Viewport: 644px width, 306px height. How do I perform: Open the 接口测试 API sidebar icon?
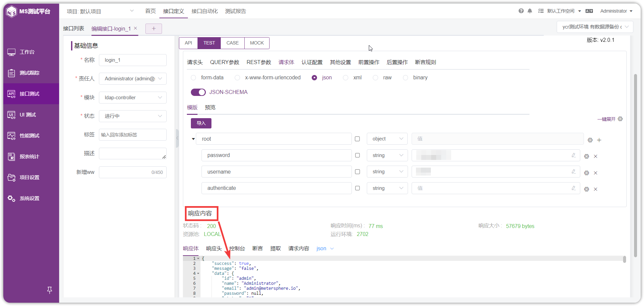point(12,94)
